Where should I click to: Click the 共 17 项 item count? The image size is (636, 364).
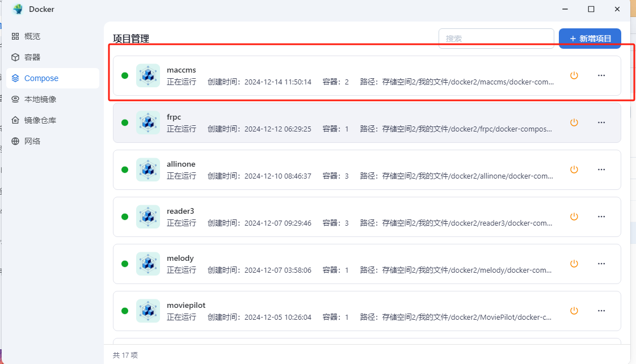tap(125, 355)
